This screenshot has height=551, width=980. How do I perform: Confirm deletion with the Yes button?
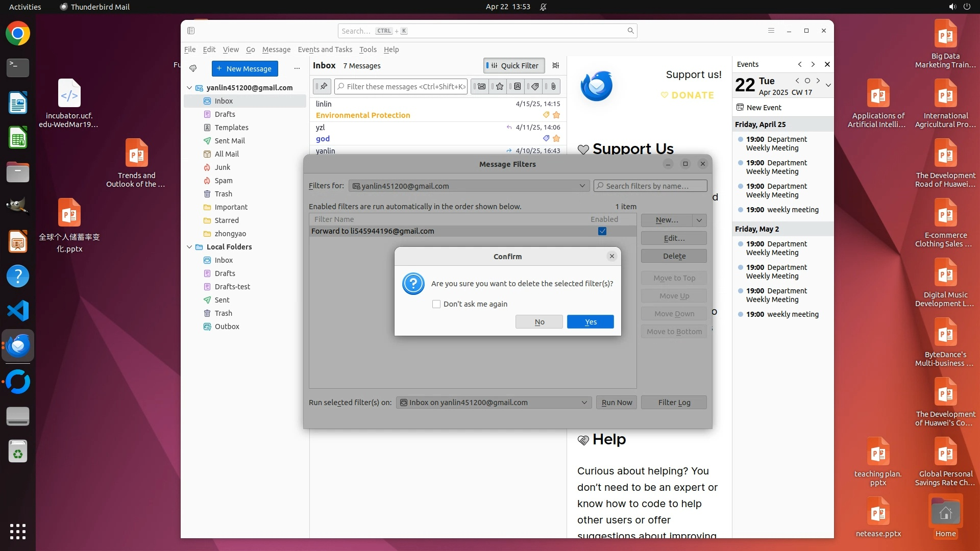(590, 322)
